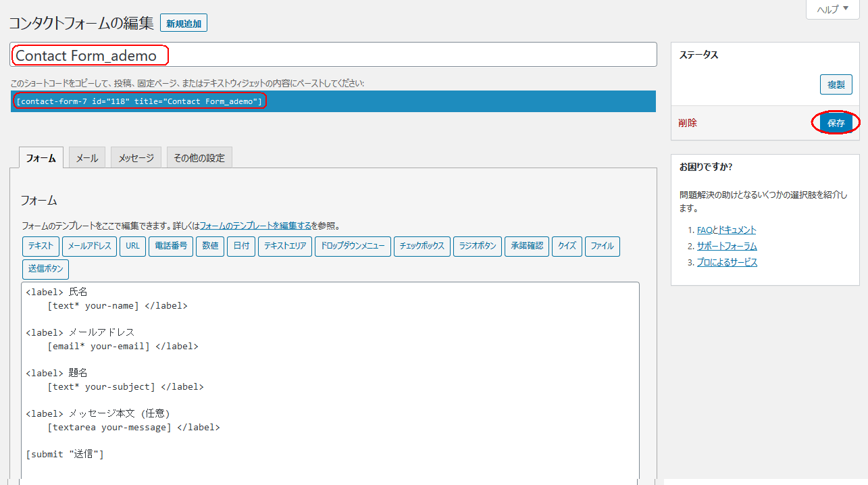This screenshot has height=485, width=868.
Task: Click the [text* your-name] code line
Action: coord(118,305)
